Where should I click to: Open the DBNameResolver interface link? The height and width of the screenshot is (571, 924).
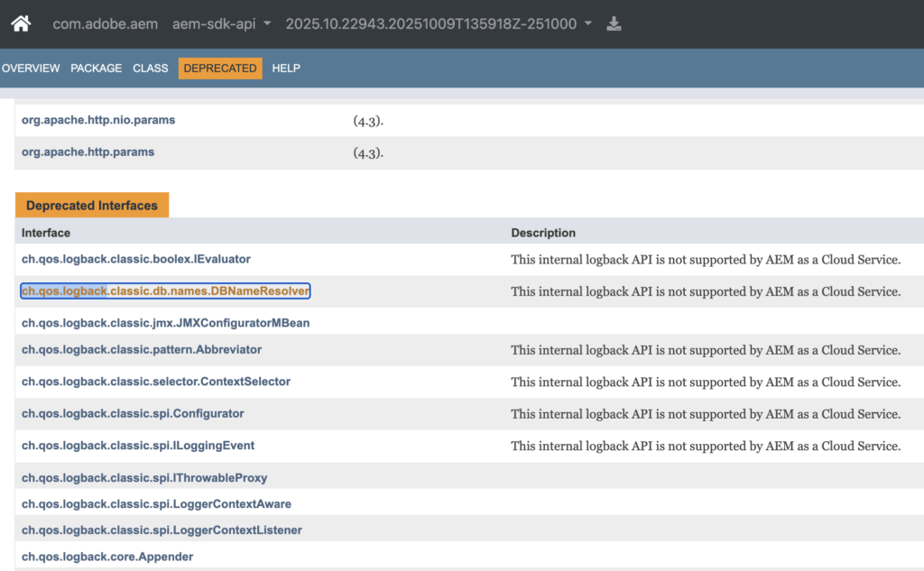coord(165,291)
